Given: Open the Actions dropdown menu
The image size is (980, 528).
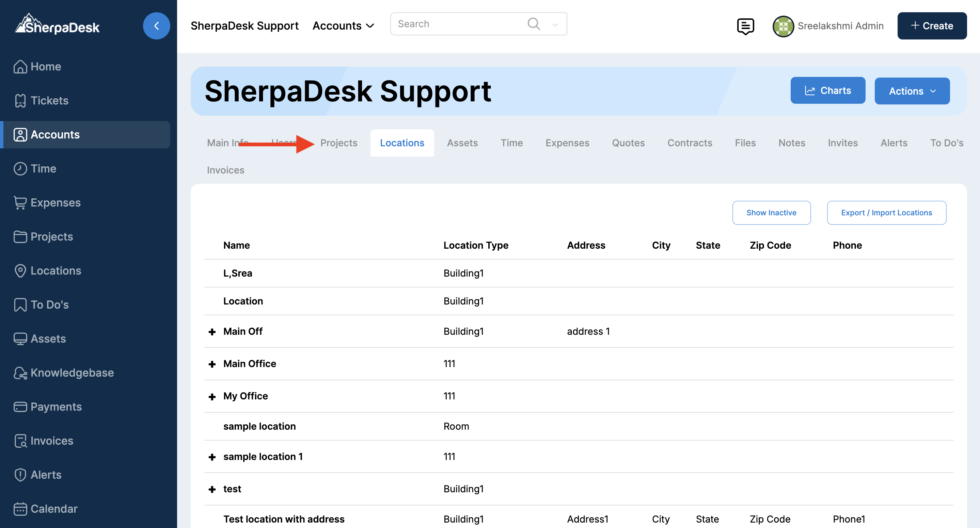Looking at the screenshot, I should coord(912,91).
